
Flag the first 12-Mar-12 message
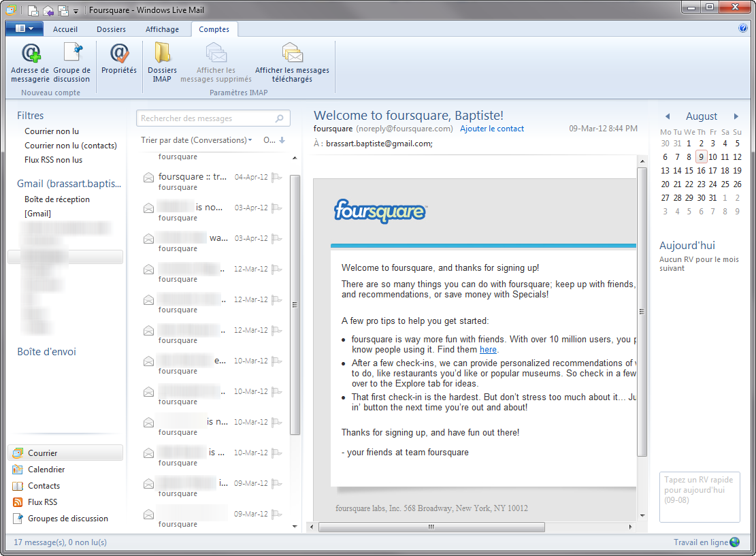277,269
